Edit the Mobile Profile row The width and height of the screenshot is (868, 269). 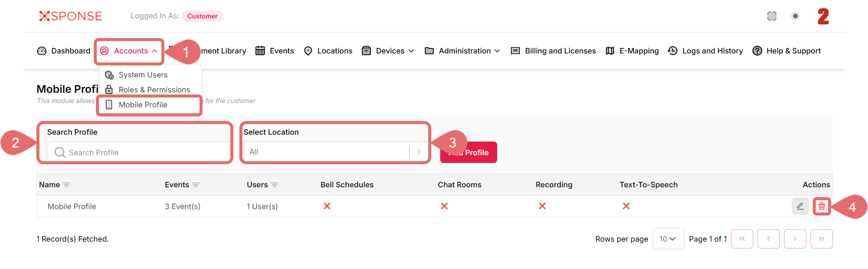click(799, 206)
